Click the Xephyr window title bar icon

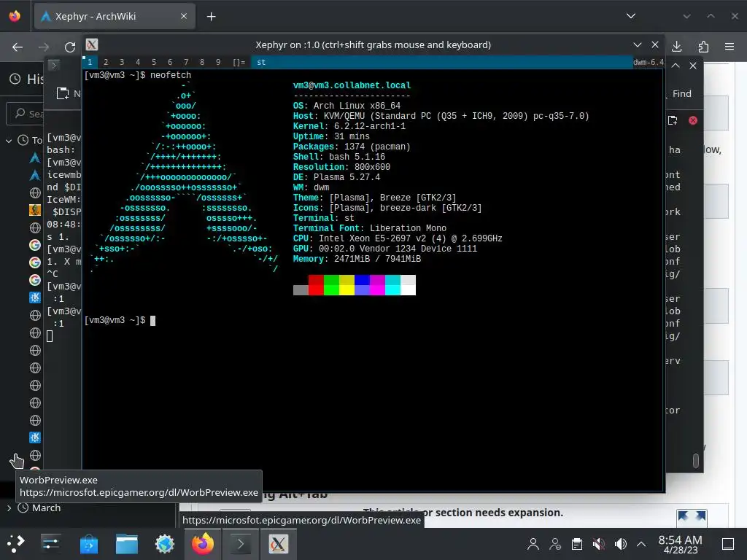pyautogui.click(x=92, y=44)
